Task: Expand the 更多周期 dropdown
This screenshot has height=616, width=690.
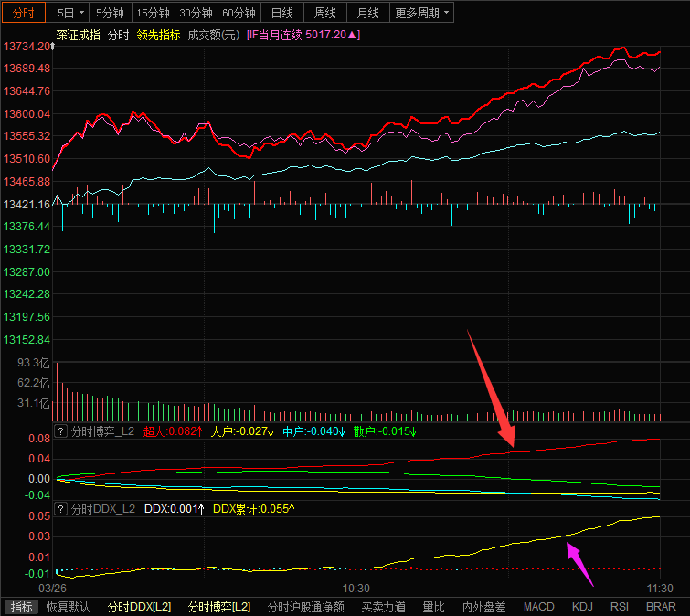Action: (x=421, y=13)
